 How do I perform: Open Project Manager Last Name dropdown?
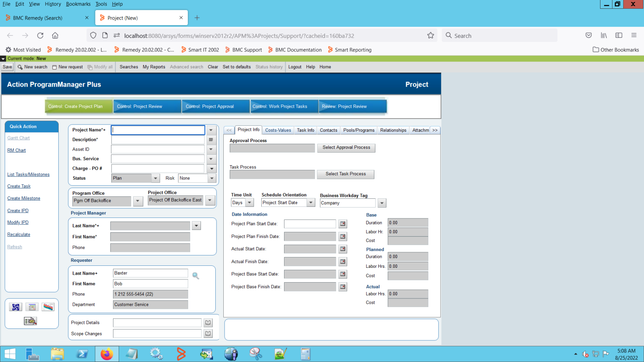coord(196,226)
